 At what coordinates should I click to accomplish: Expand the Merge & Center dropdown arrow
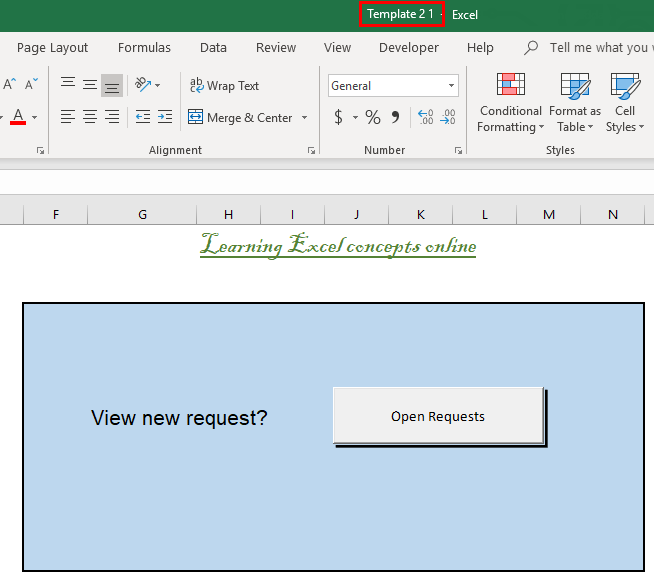point(305,118)
